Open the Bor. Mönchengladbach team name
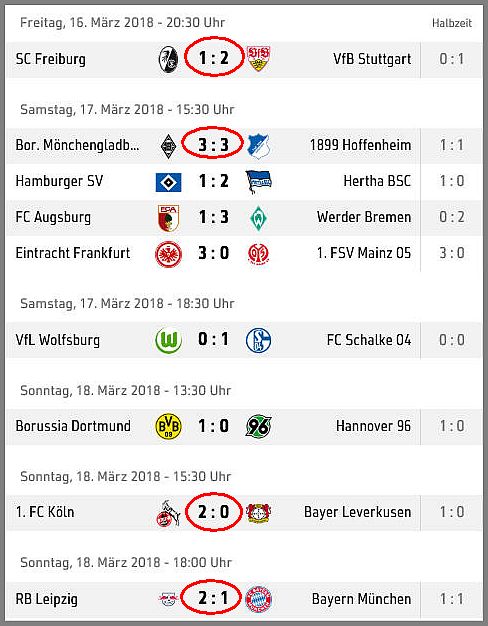The width and height of the screenshot is (488, 626). 77,145
